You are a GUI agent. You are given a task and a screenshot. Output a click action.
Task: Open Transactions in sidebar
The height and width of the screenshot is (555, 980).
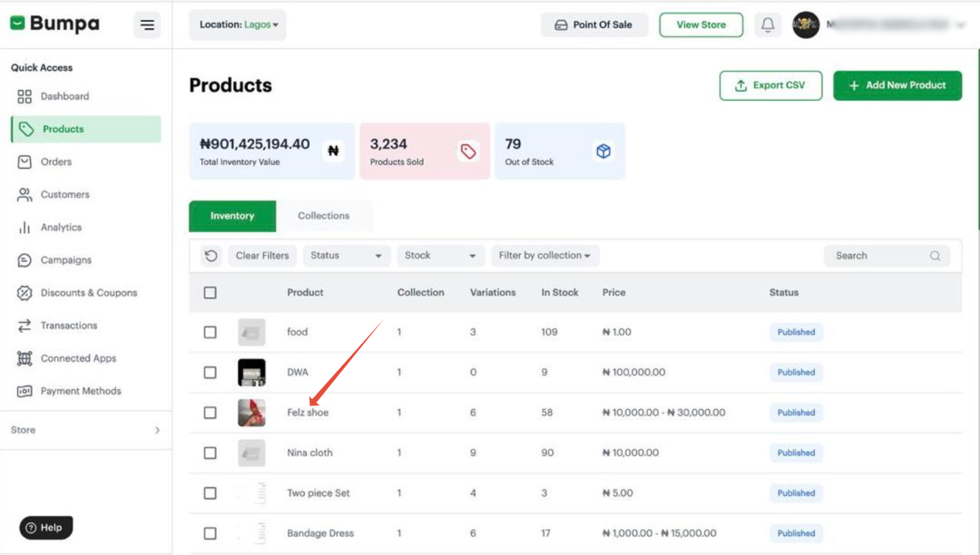click(x=86, y=325)
